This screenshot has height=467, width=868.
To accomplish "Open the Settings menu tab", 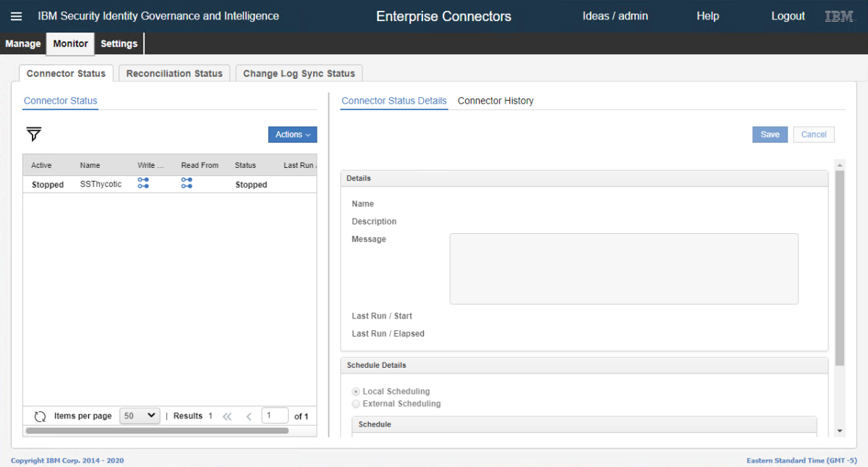I will [x=119, y=43].
